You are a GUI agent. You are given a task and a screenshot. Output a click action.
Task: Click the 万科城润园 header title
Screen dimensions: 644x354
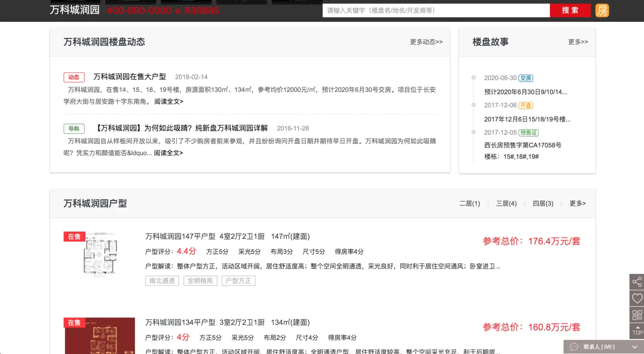75,10
